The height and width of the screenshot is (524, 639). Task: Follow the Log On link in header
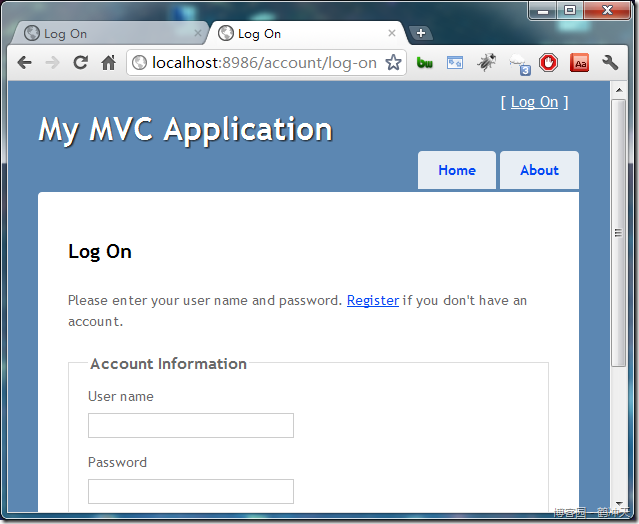coord(534,102)
